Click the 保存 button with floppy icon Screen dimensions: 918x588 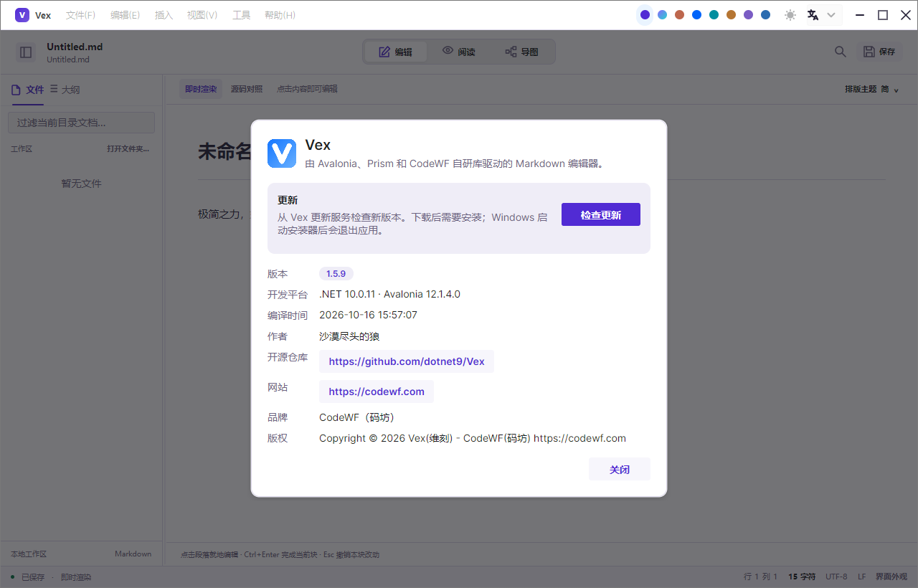[879, 52]
